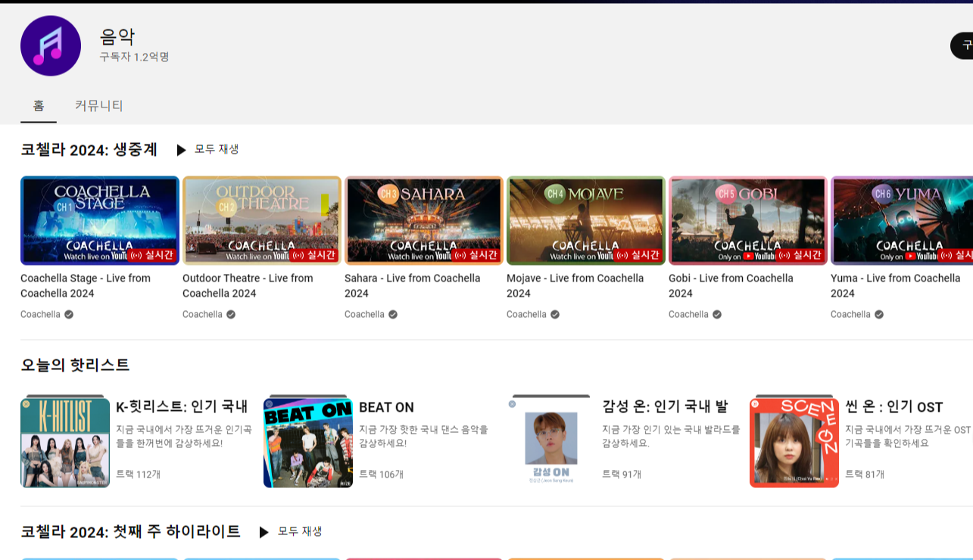
Task: Click the 오늘의 핫리스트 section heading
Action: click(75, 366)
